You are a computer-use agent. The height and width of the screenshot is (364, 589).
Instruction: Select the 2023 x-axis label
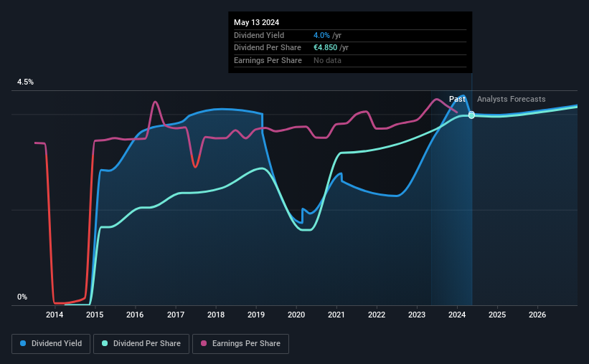pos(417,315)
